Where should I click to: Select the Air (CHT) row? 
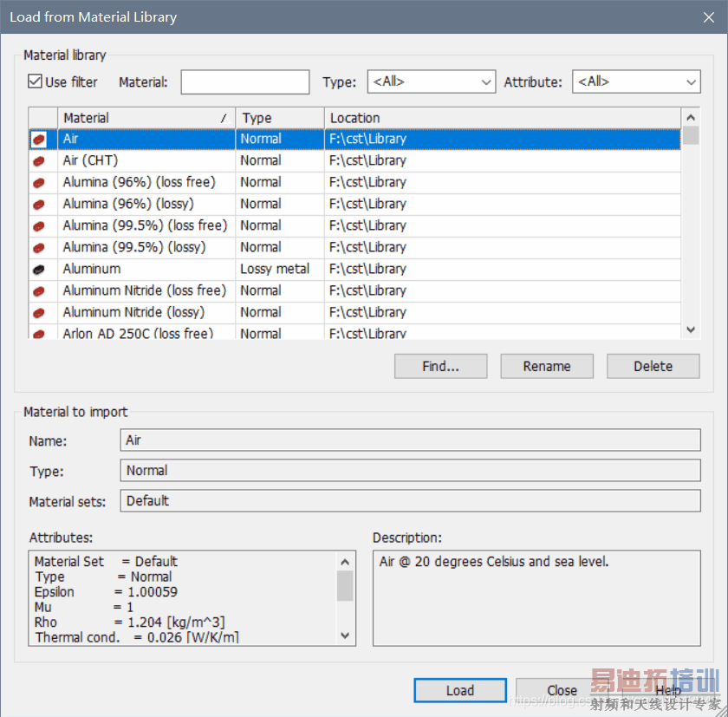pyautogui.click(x=354, y=160)
